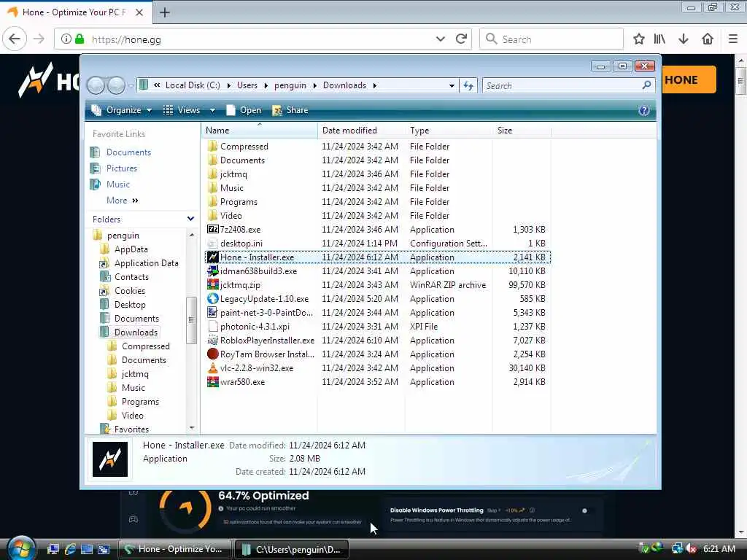The width and height of the screenshot is (747, 560).
Task: Open the Organize dropdown menu
Action: 122,110
